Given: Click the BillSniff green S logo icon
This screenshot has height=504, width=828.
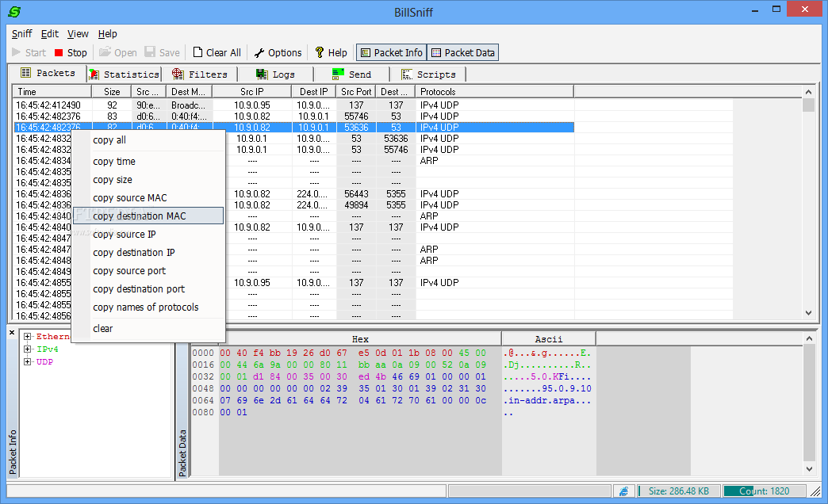Looking at the screenshot, I should pyautogui.click(x=15, y=11).
